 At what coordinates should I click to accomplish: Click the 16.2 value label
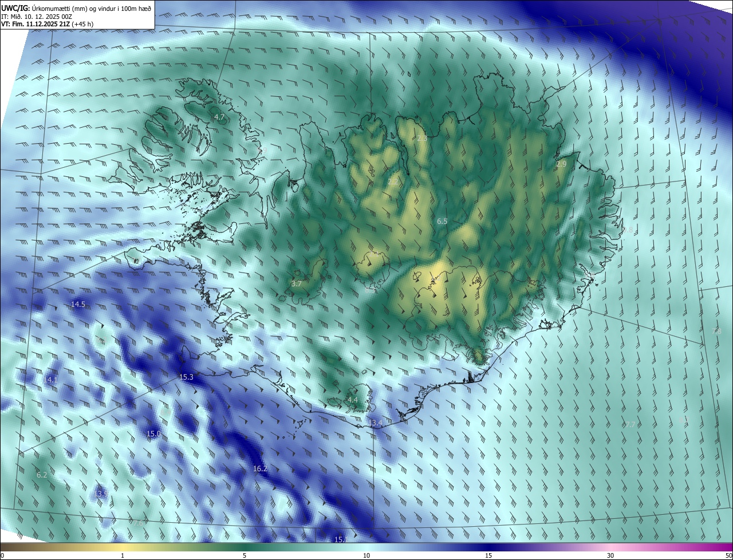click(x=260, y=468)
